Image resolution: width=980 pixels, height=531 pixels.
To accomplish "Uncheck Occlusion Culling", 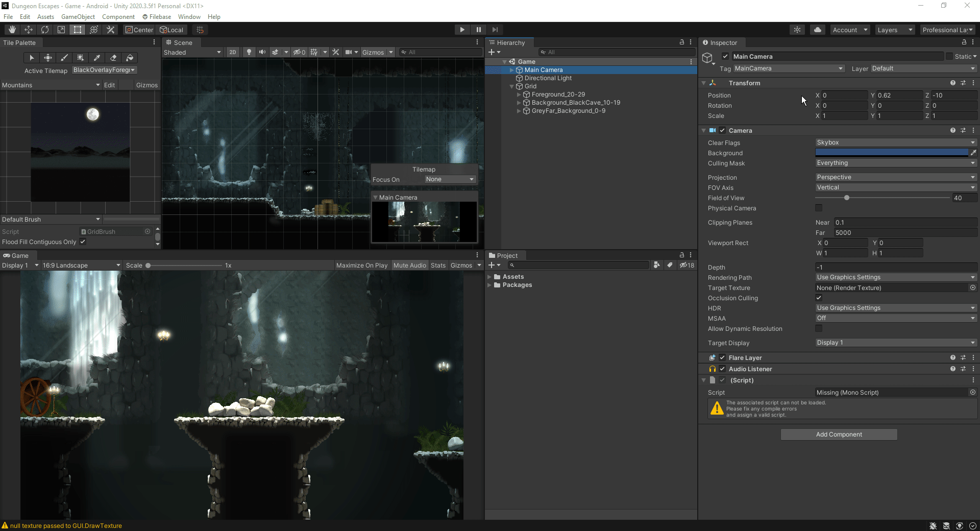I will (819, 298).
